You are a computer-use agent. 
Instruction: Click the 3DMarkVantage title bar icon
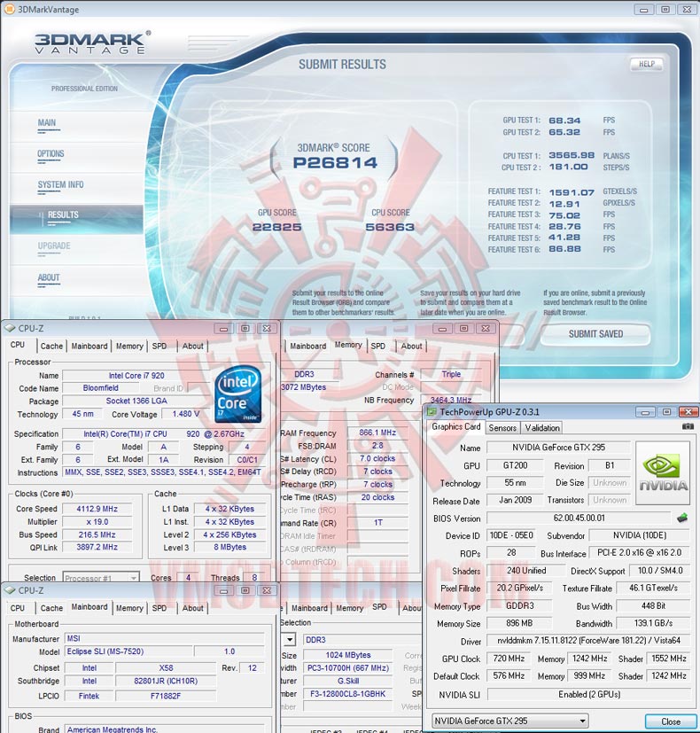point(9,9)
